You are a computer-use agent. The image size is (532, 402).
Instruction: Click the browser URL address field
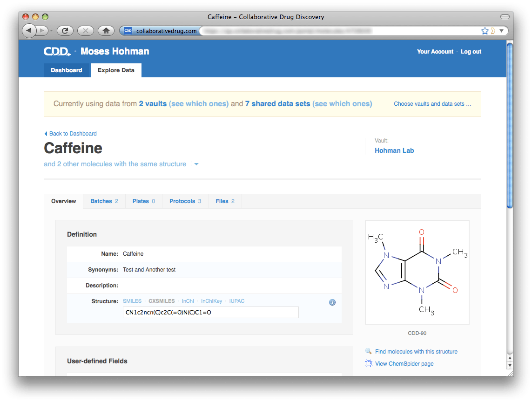click(x=339, y=31)
